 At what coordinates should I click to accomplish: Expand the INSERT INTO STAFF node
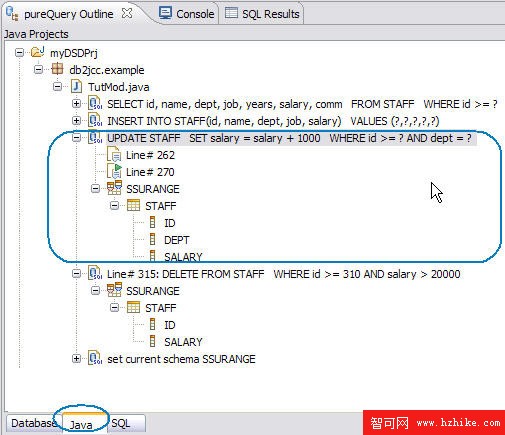point(76,121)
